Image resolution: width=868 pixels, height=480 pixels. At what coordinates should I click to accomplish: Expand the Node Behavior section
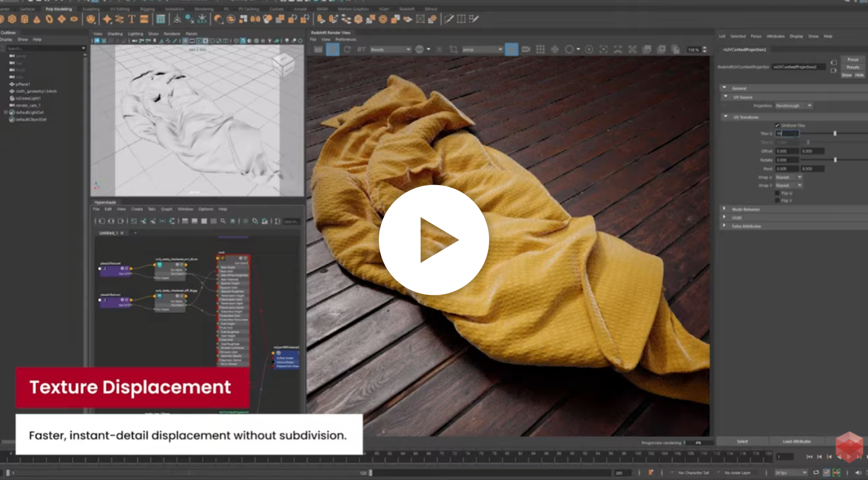[x=725, y=209]
